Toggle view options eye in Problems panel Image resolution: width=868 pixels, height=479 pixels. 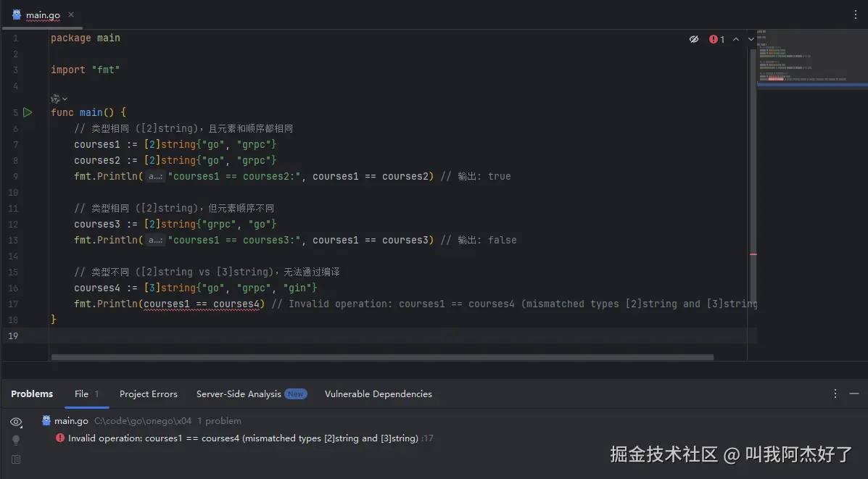pyautogui.click(x=16, y=422)
